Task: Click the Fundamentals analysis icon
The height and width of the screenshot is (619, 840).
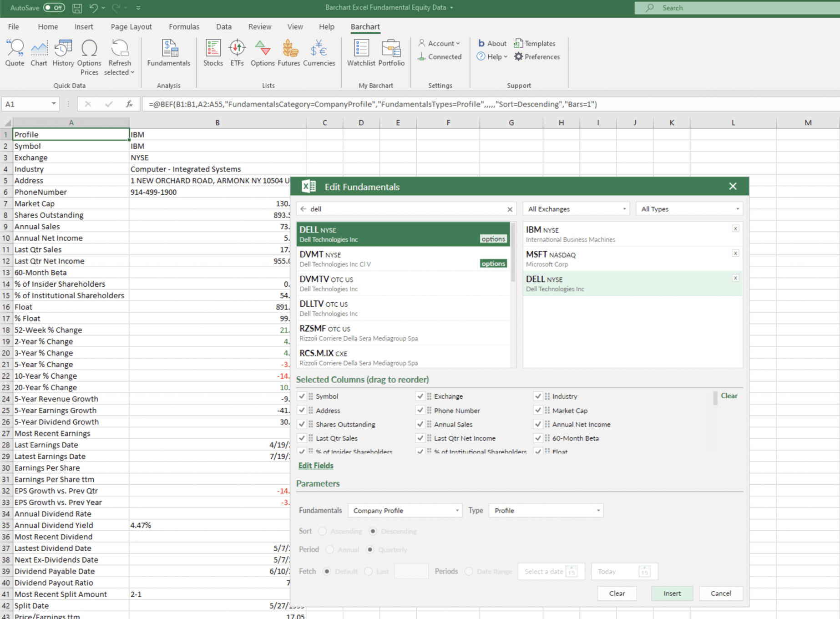Action: [x=168, y=53]
